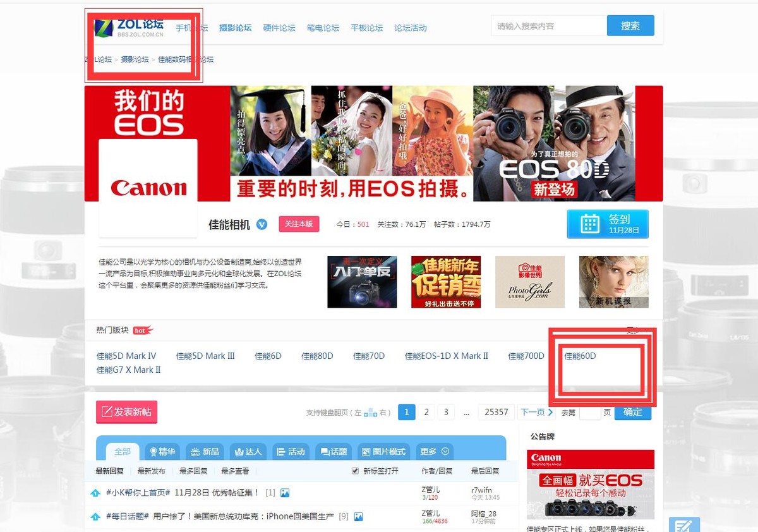Sort posts by 最多查看

(x=235, y=471)
